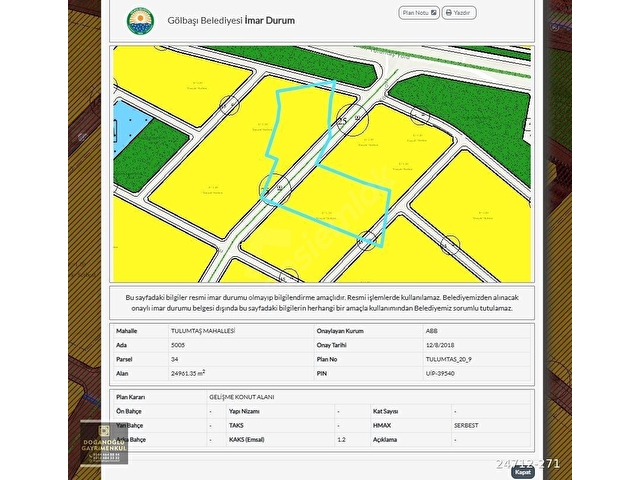The width and height of the screenshot is (640, 480).
Task: Click the disclaimer notice text
Action: 322,303
